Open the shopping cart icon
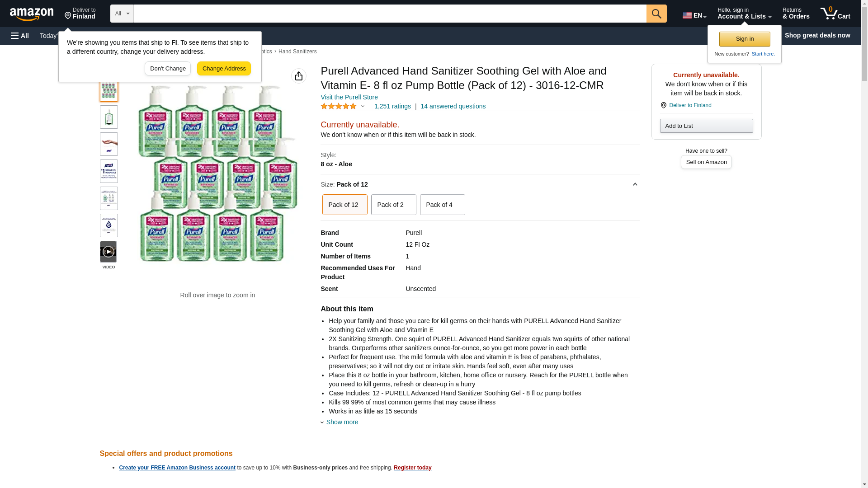The width and height of the screenshot is (868, 488). (x=835, y=14)
